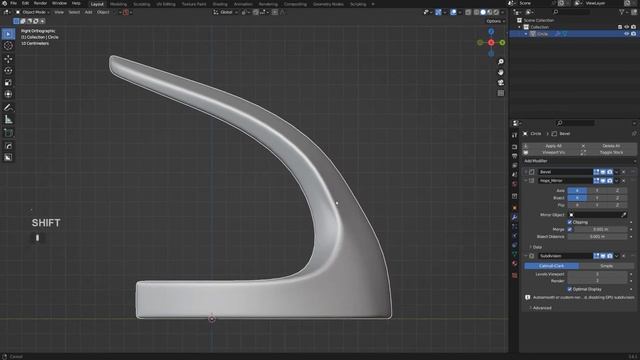This screenshot has height=360, width=640.
Task: Switch to the Modeling workspace tab
Action: pyautogui.click(x=118, y=4)
